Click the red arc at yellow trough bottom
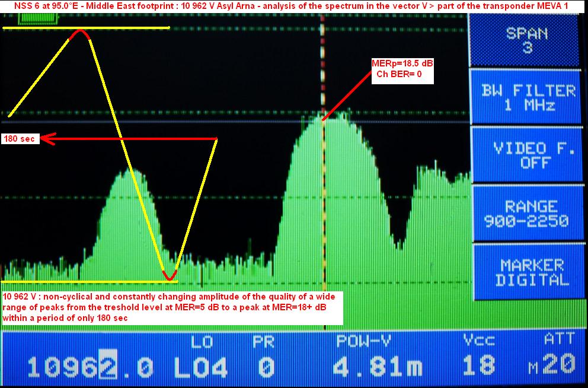Viewport: 588px width, 388px height. (170, 275)
